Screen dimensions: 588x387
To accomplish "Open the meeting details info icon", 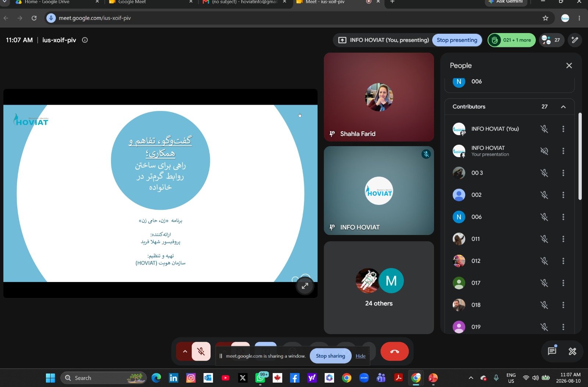I will pos(85,40).
